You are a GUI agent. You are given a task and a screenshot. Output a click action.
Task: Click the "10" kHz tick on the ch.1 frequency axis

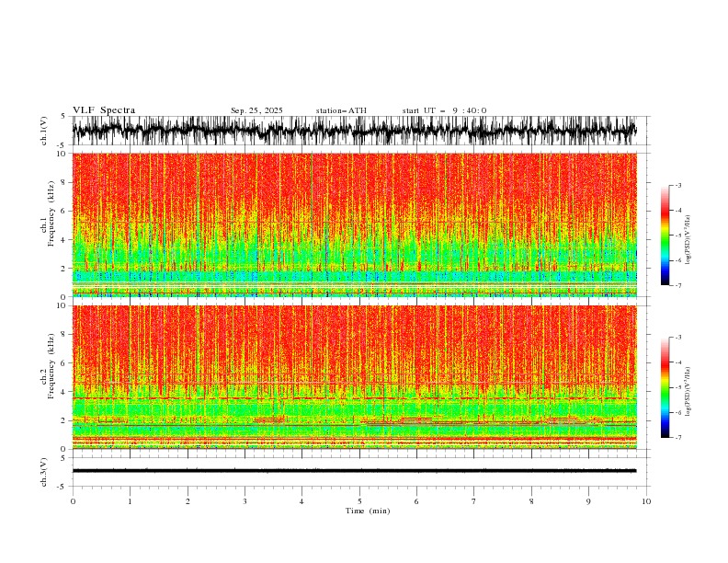(62, 154)
